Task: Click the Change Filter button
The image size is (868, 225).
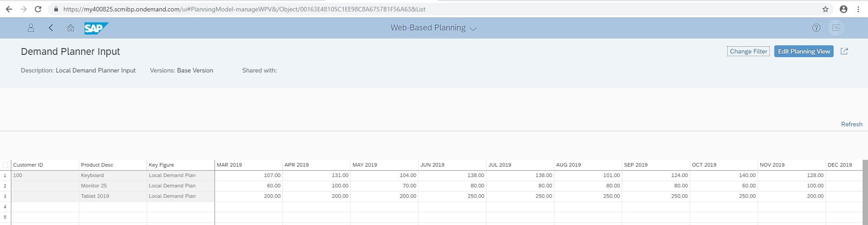Action: point(748,51)
